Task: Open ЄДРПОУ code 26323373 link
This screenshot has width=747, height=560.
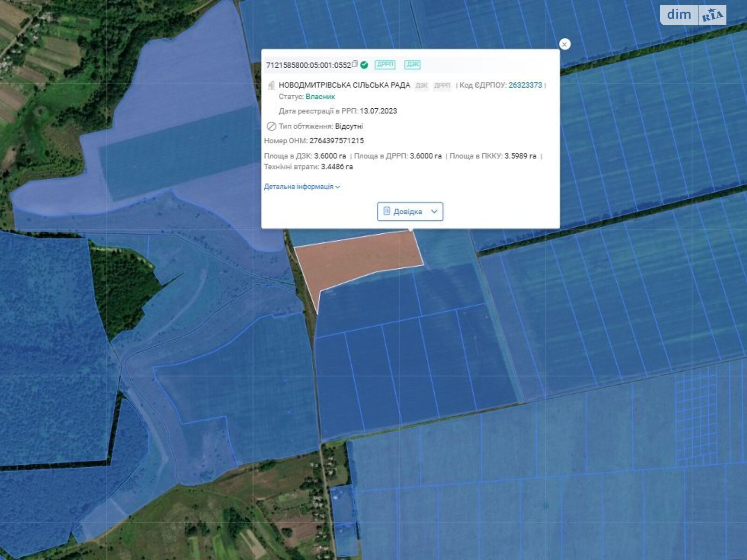Action: coord(525,85)
